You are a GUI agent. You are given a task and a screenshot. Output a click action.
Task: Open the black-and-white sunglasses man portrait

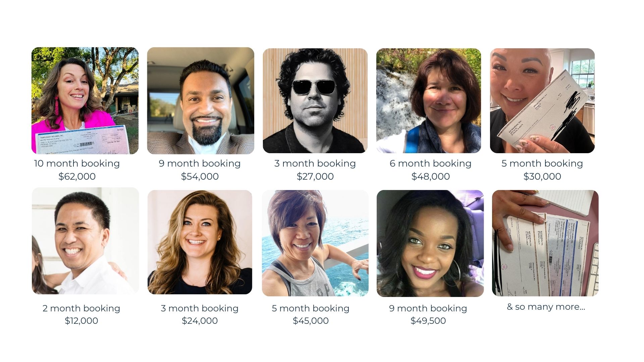click(x=315, y=101)
